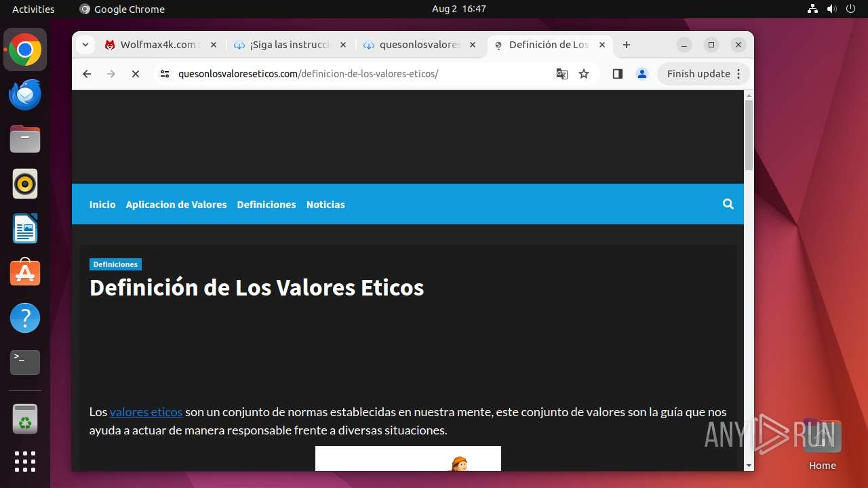868x488 pixels.
Task: Open Ubuntu Software store in dock
Action: coord(25,273)
